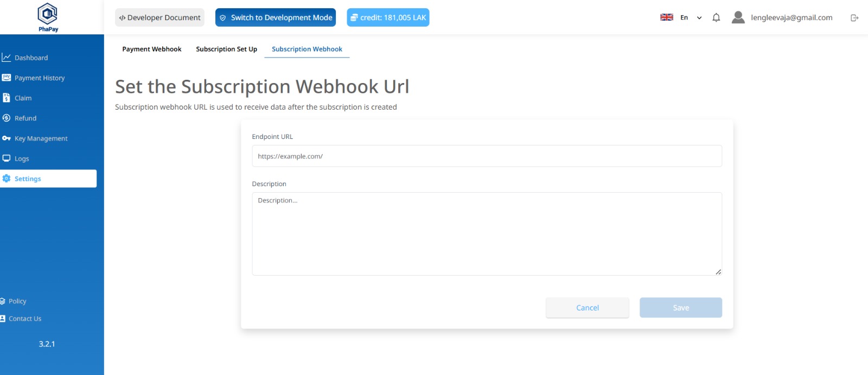Click the user profile avatar icon
This screenshot has height=375, width=868.
738,17
